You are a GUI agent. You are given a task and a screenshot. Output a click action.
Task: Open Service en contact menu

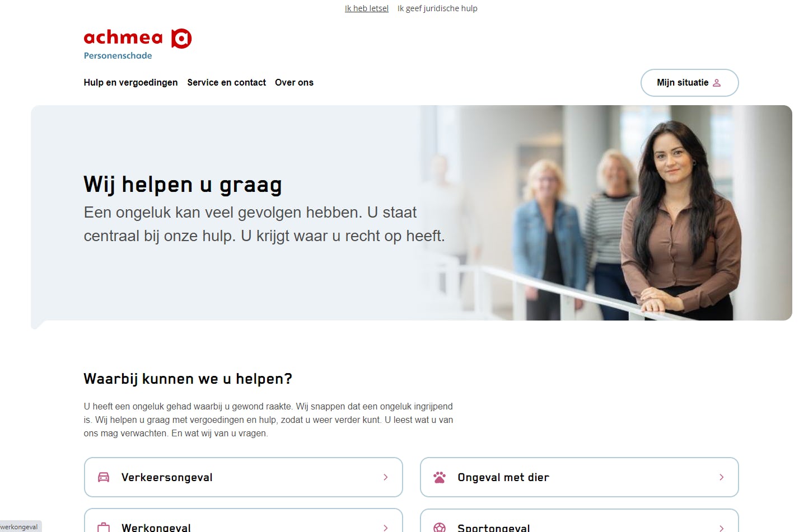(x=226, y=82)
